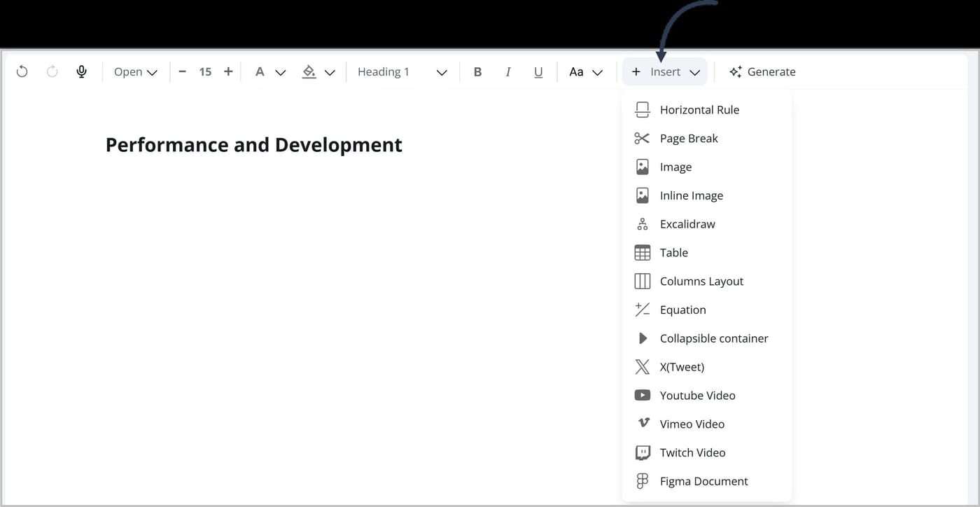Image resolution: width=980 pixels, height=507 pixels.
Task: Click the font size value 15
Action: pyautogui.click(x=205, y=71)
